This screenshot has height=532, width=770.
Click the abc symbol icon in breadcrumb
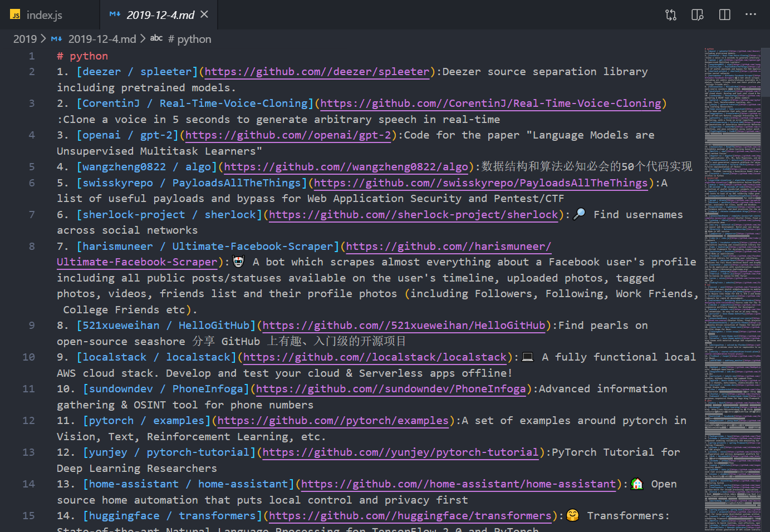point(156,38)
